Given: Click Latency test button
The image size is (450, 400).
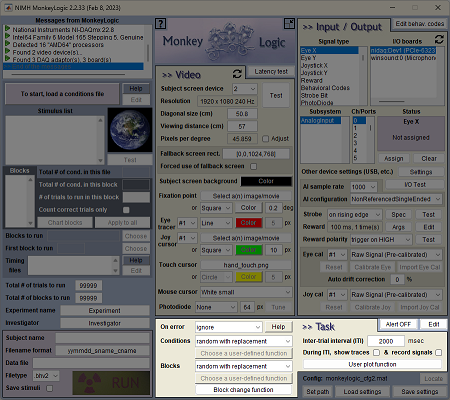Looking at the screenshot, I should (x=271, y=71).
